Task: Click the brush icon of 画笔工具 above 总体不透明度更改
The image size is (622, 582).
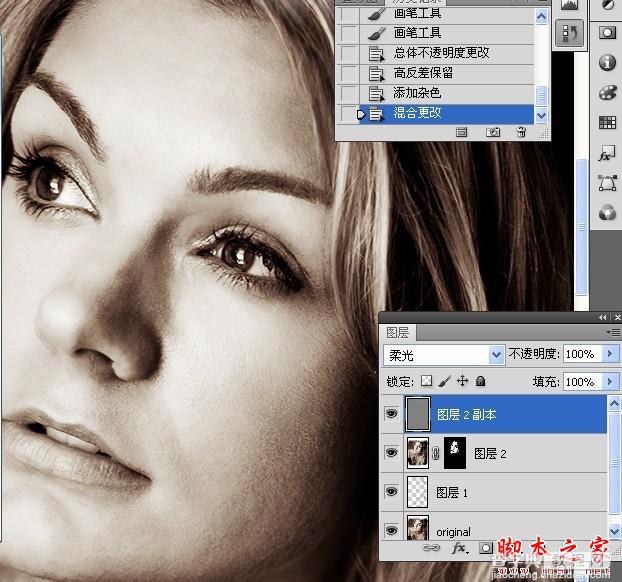Action: [376, 33]
